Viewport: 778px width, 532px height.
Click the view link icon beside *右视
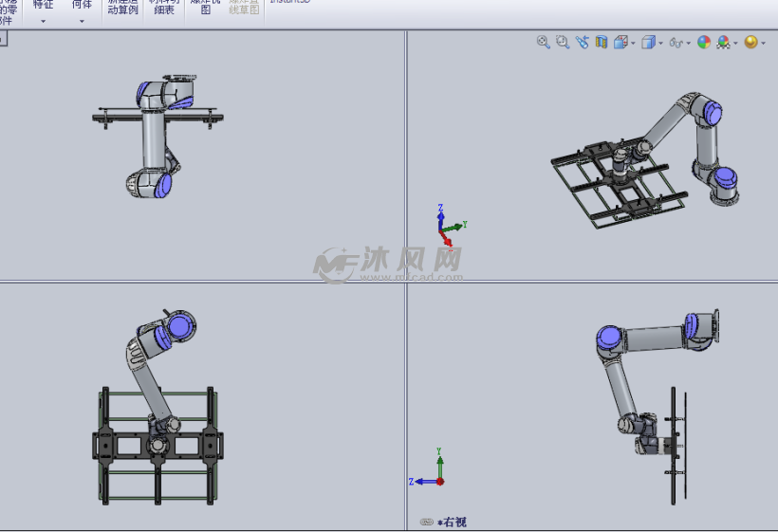pos(426,522)
